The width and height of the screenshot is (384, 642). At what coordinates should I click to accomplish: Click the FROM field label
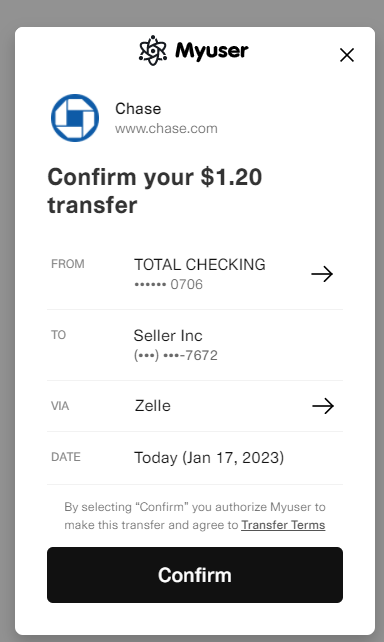(x=68, y=264)
